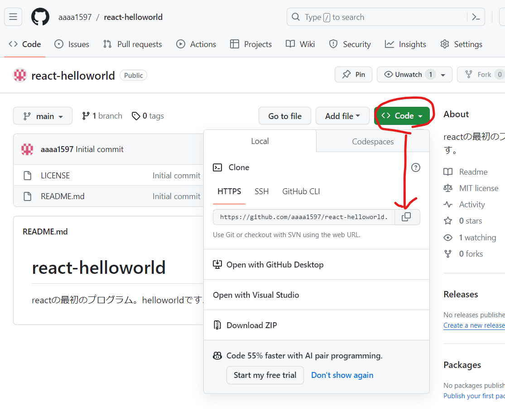
Task: Open the aaaa1597 owner link in breadcrumb
Action: coord(75,17)
